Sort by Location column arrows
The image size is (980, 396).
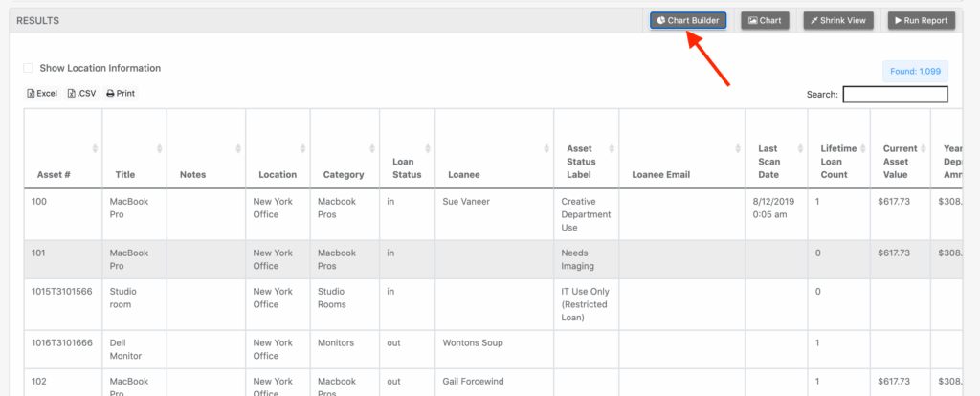tap(303, 148)
